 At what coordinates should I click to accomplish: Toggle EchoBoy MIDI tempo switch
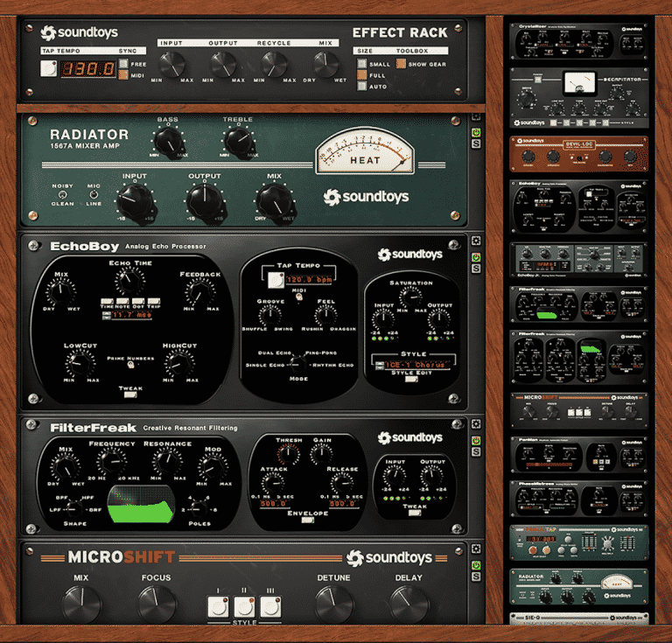(299, 297)
